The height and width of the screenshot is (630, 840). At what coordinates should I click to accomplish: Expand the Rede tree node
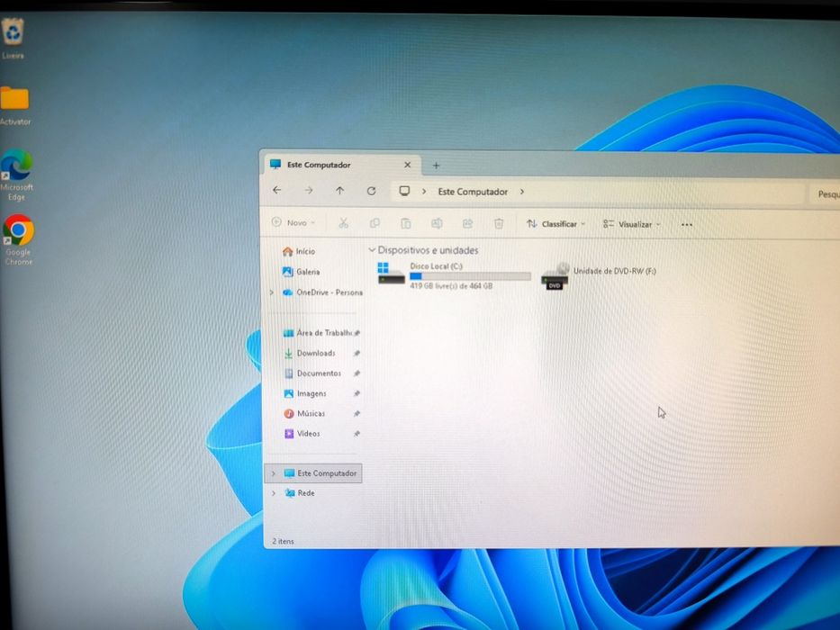point(274,493)
